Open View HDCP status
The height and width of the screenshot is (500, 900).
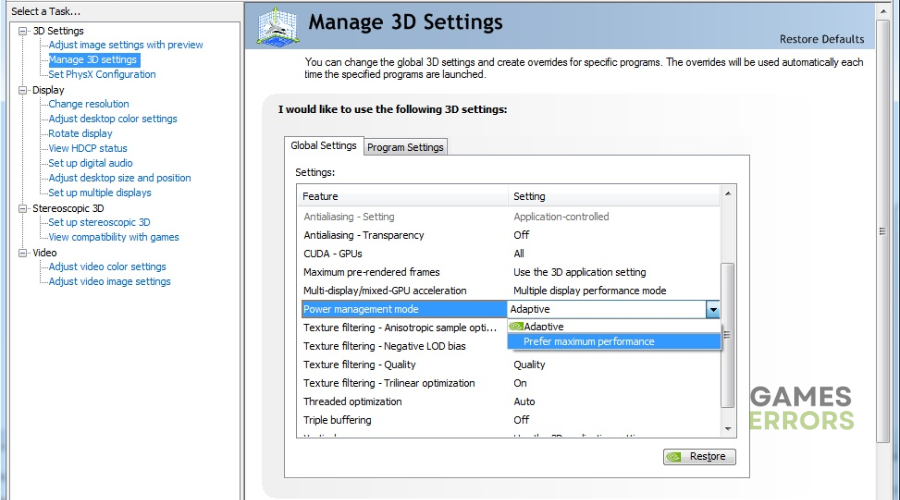pos(88,148)
